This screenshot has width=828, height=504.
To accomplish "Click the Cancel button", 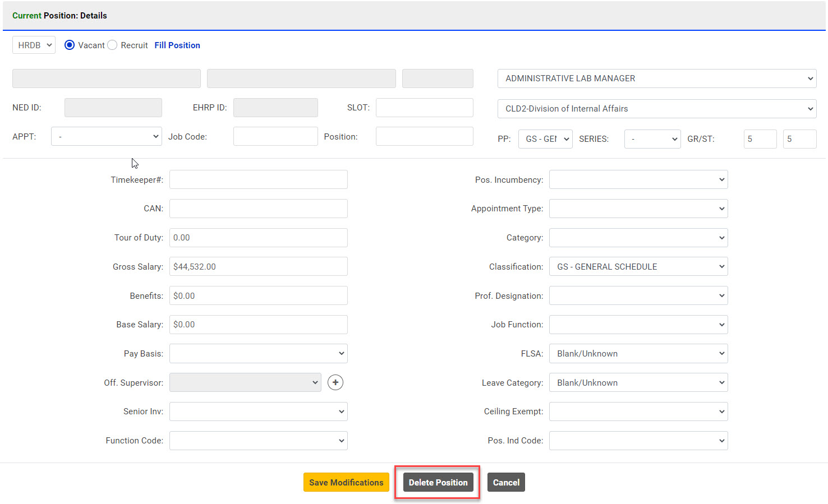I will pos(506,482).
